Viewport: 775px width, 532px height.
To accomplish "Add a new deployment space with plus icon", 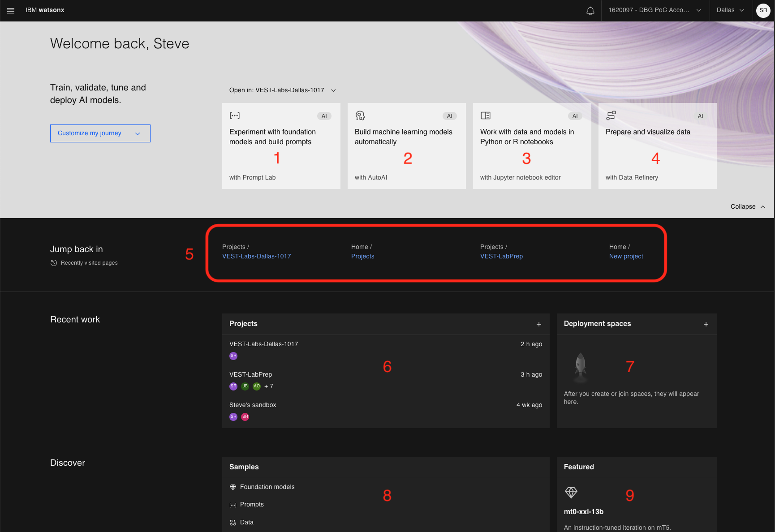I will pos(706,324).
